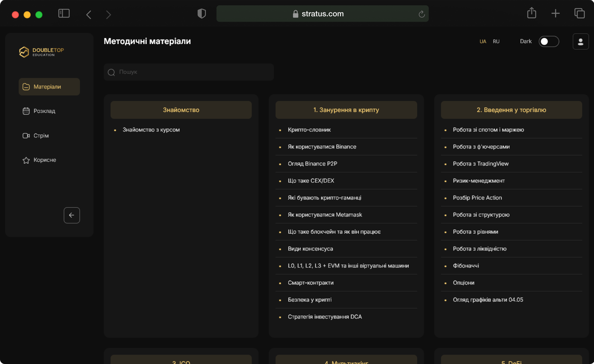This screenshot has height=364, width=594.
Task: Open Safari's share icon
Action: [x=531, y=13]
